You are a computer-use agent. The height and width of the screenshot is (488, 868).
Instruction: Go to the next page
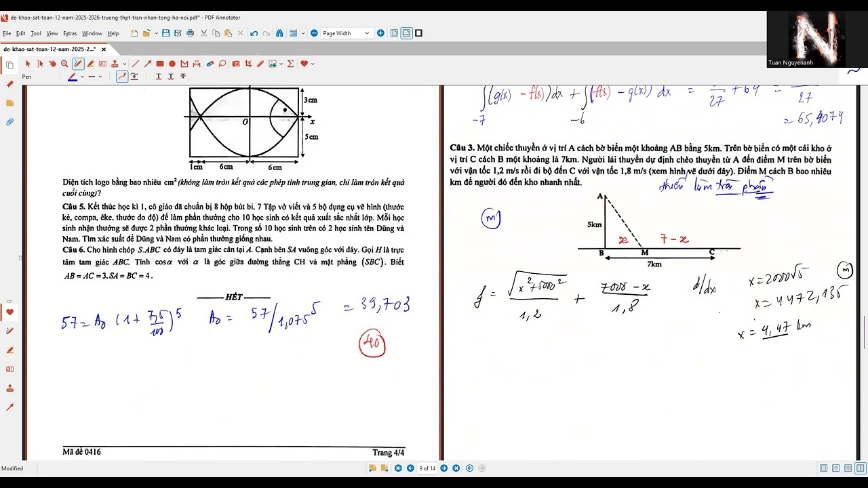pos(444,468)
